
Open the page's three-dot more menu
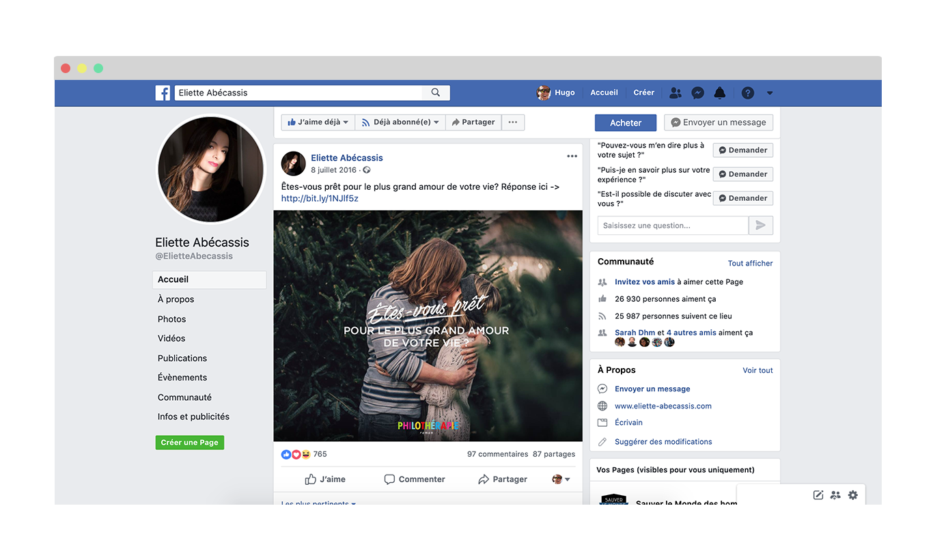[x=513, y=122]
